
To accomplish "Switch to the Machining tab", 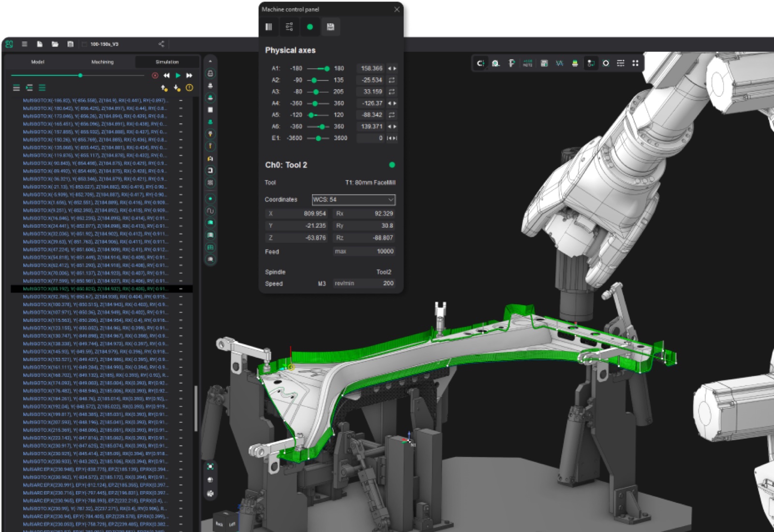I will (103, 62).
